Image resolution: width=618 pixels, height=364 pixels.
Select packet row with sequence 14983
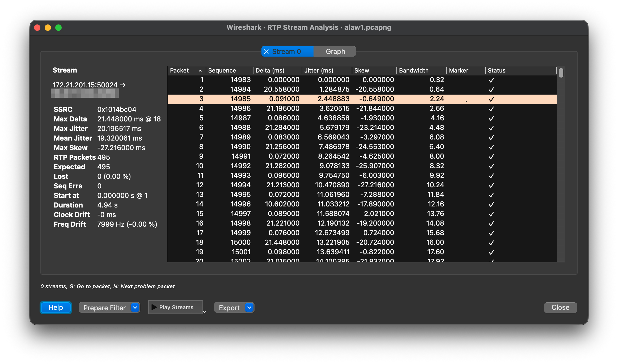[x=362, y=80]
